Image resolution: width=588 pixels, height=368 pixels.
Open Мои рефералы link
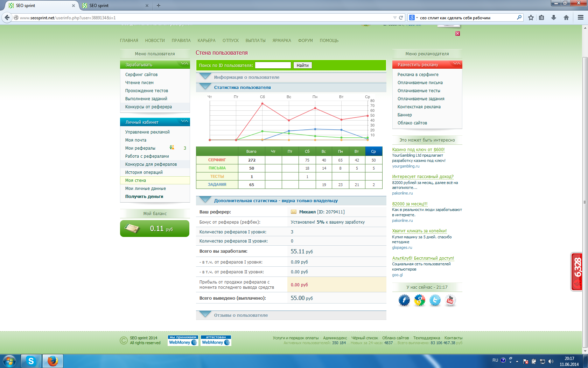(140, 148)
